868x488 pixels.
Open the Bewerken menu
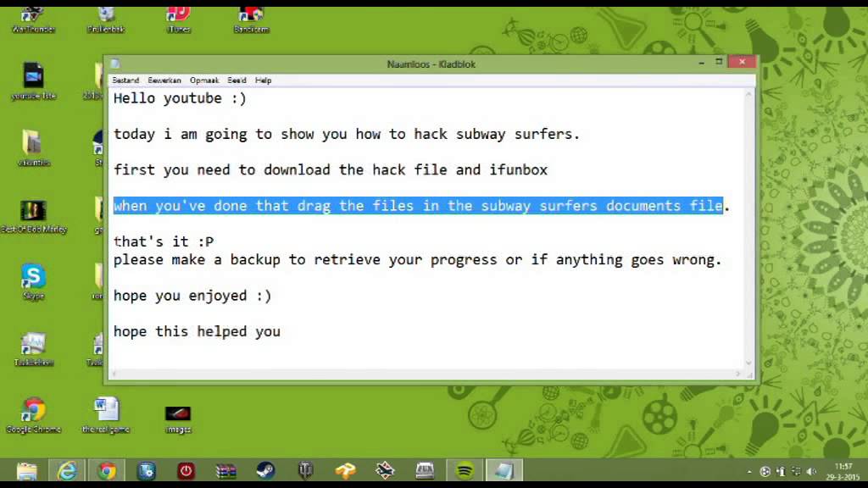click(164, 80)
